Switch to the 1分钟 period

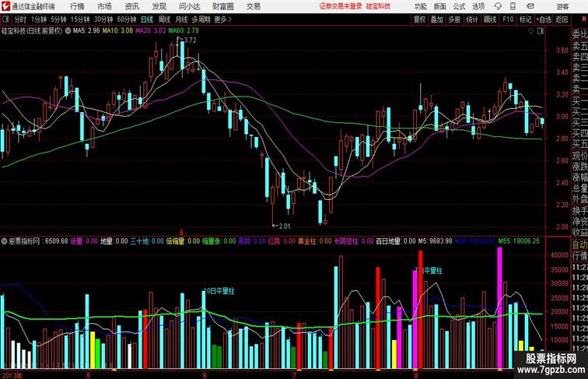pos(39,19)
